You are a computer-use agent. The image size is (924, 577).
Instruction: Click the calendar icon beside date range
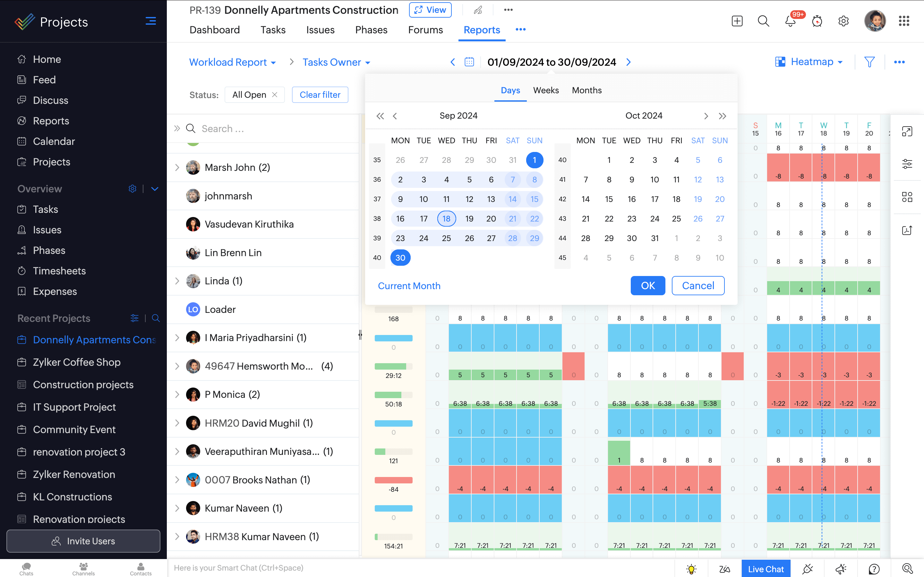tap(469, 62)
